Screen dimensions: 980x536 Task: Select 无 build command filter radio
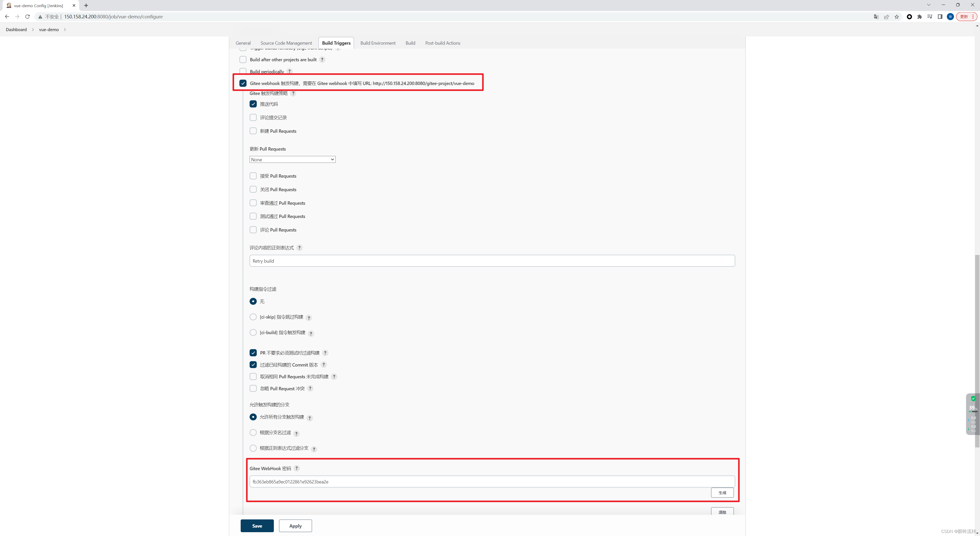pos(253,301)
